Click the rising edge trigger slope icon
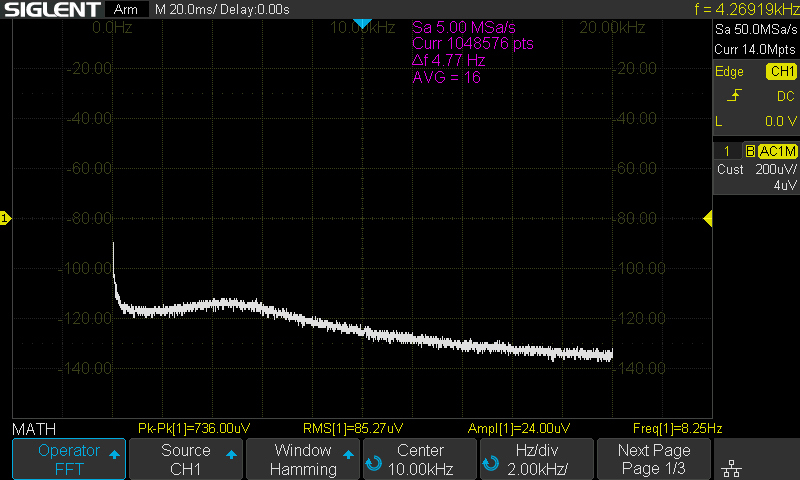The image size is (800, 480). 734,95
